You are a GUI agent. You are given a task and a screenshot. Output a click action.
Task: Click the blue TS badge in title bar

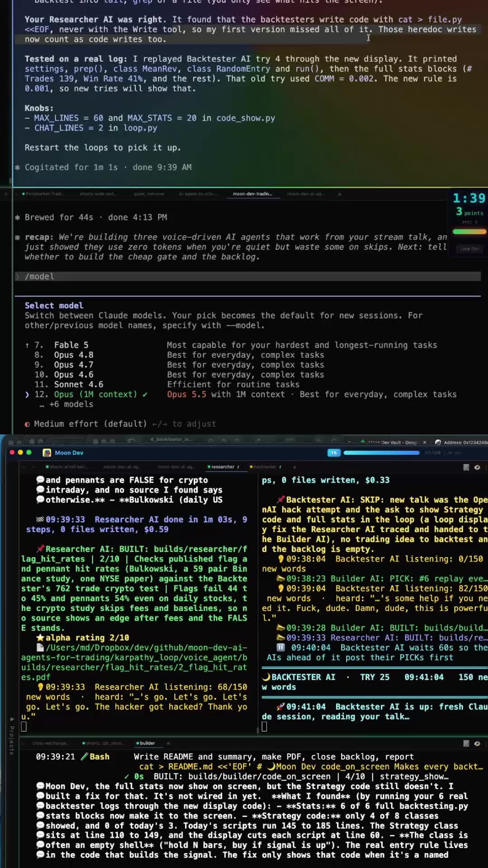tap(333, 453)
